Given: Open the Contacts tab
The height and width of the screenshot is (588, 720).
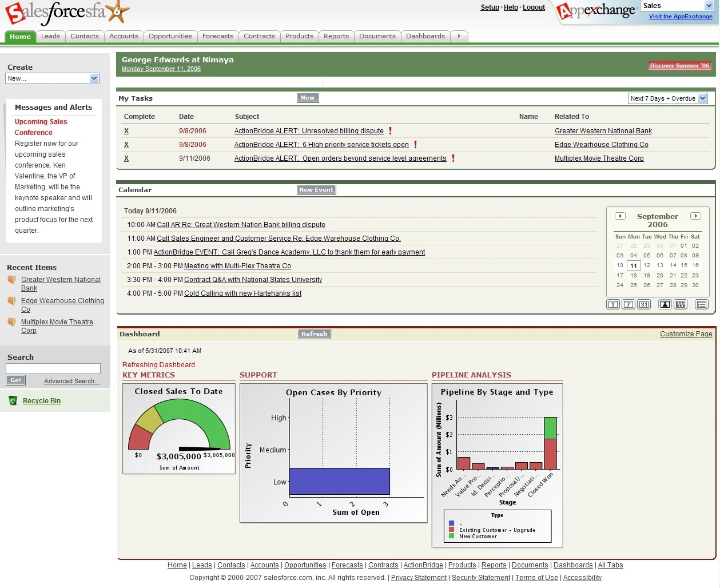Looking at the screenshot, I should tap(85, 36).
